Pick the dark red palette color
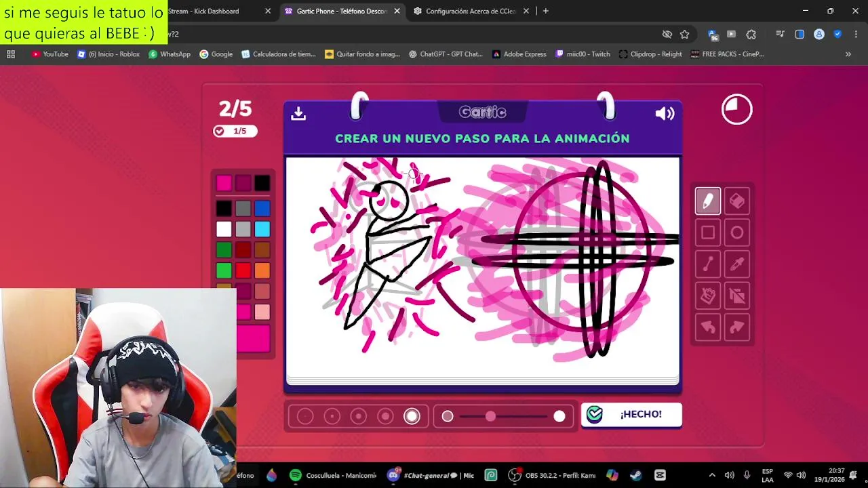This screenshot has height=488, width=868. [x=243, y=250]
